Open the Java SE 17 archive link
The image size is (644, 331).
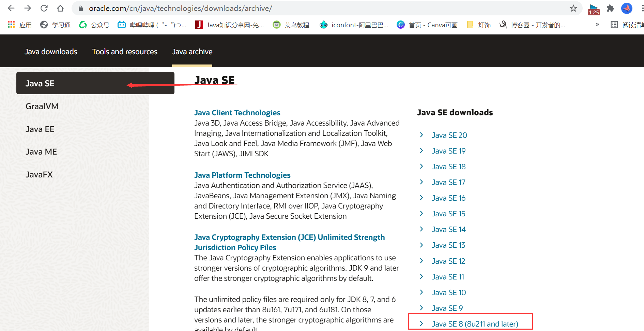pos(448,183)
